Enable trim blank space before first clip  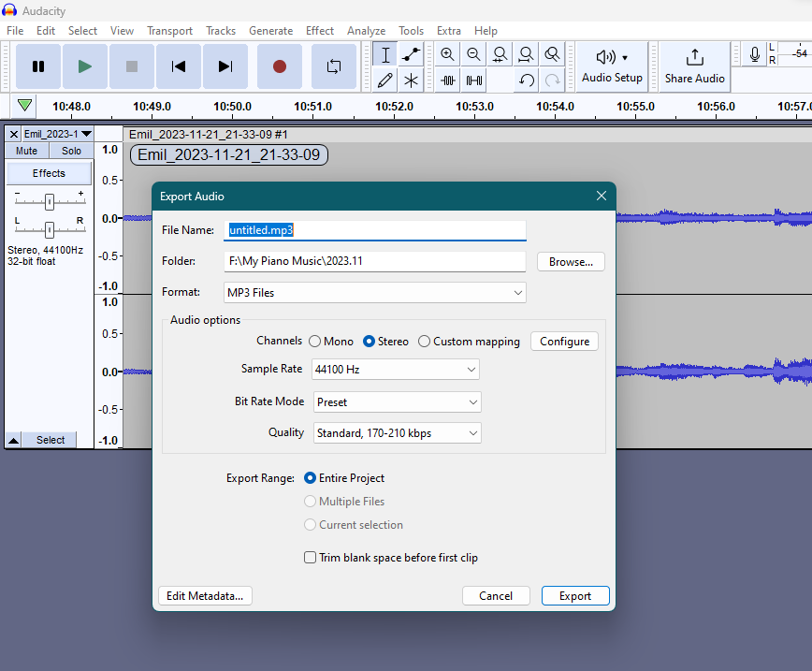pyautogui.click(x=310, y=557)
